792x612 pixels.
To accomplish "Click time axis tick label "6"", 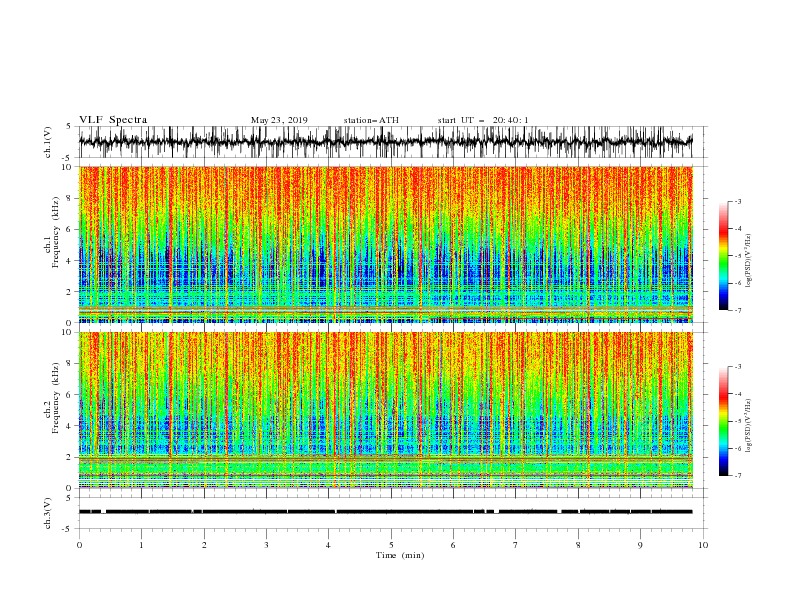I will point(453,545).
